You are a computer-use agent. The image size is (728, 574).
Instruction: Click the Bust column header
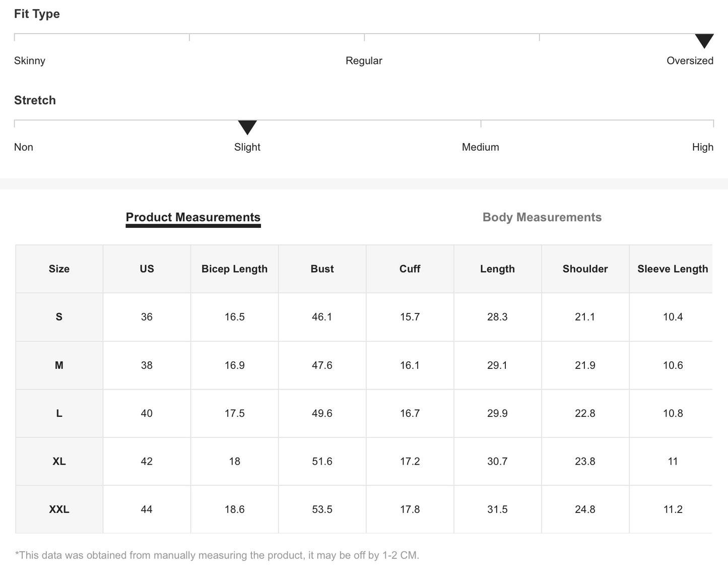[322, 269]
